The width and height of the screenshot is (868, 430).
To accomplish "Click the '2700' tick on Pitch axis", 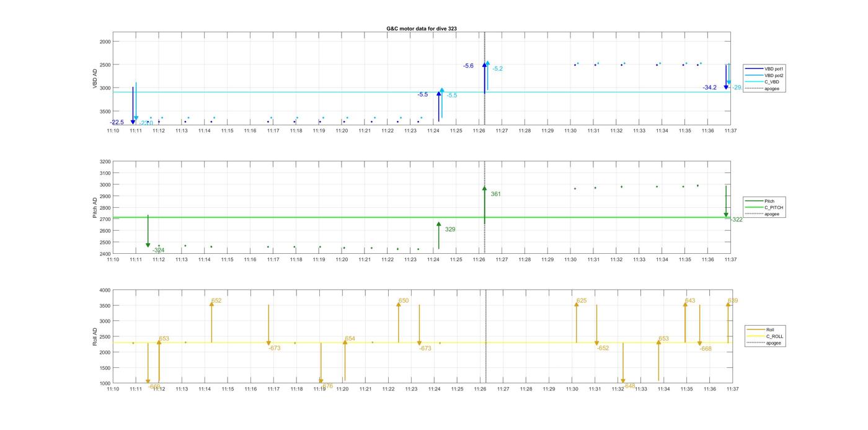I will 105,220.
